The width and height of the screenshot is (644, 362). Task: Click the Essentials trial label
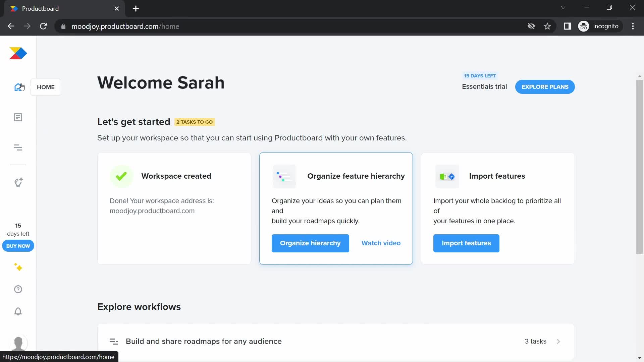484,87
